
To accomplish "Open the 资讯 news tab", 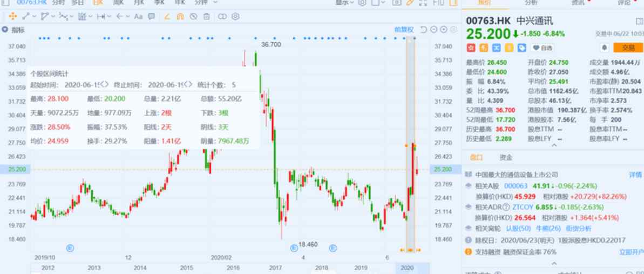I will [578, 2].
